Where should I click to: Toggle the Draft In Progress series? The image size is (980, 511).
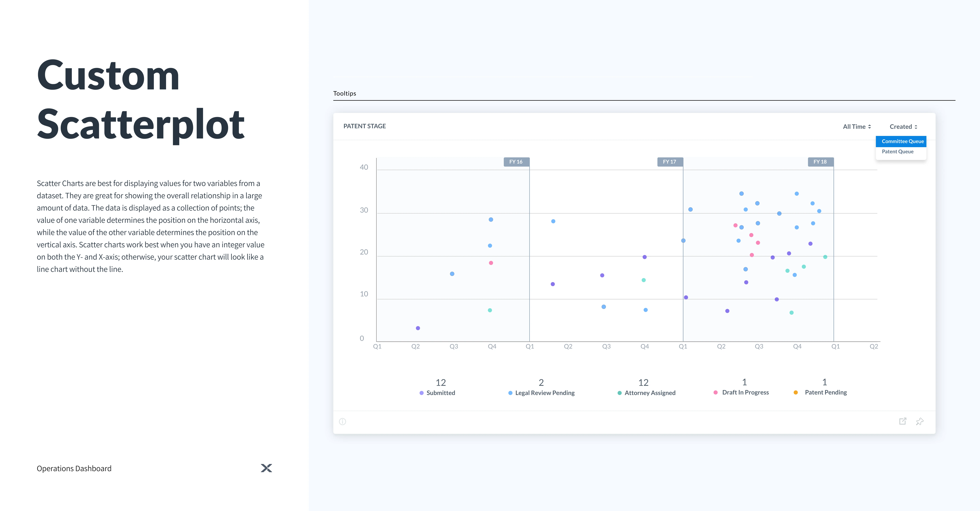745,392
